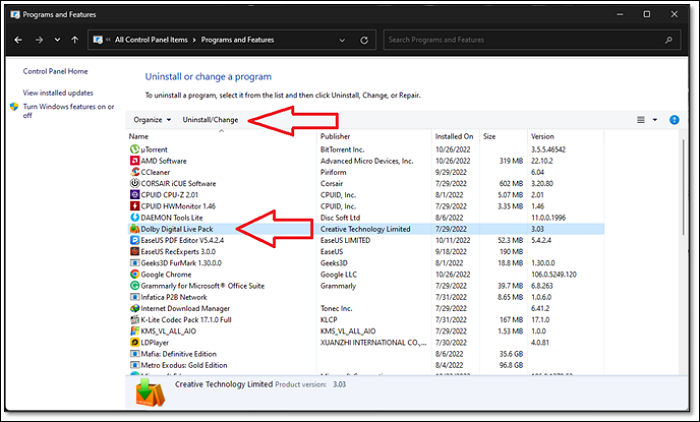Expand the address bar history dropdown
This screenshot has height=422, width=700.
[342, 40]
